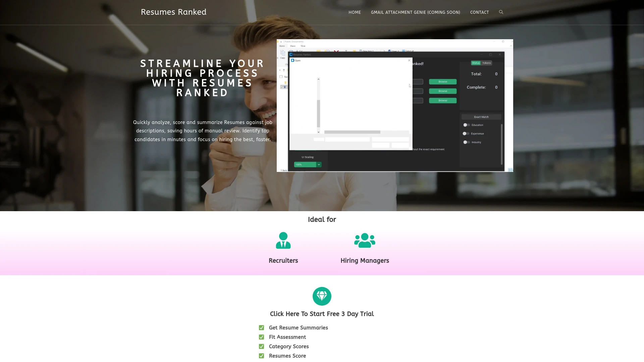Toggle the Experience exact match radio button
Viewport: 644px width, 362px height.
click(x=466, y=133)
